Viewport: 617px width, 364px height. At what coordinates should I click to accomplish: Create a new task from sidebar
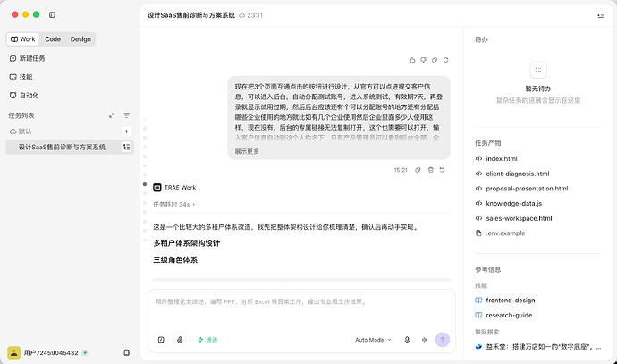click(x=27, y=58)
